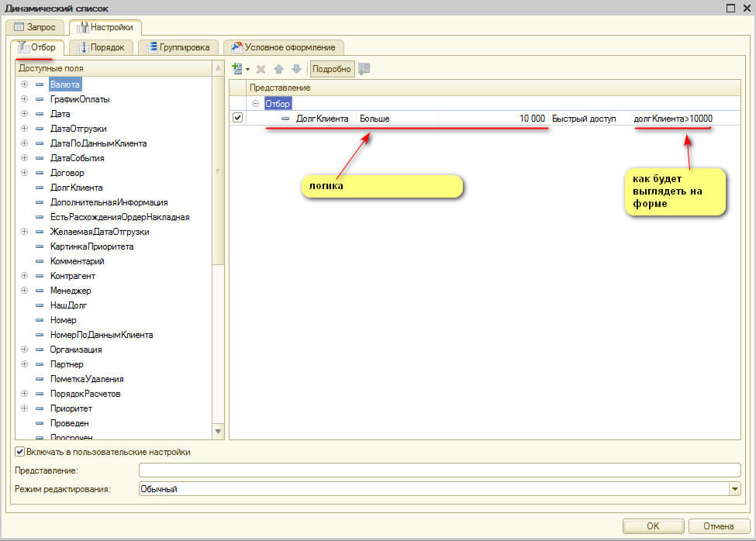Uncheck the ДолгКлиента filter row checkbox
756x541 pixels.
pos(238,118)
